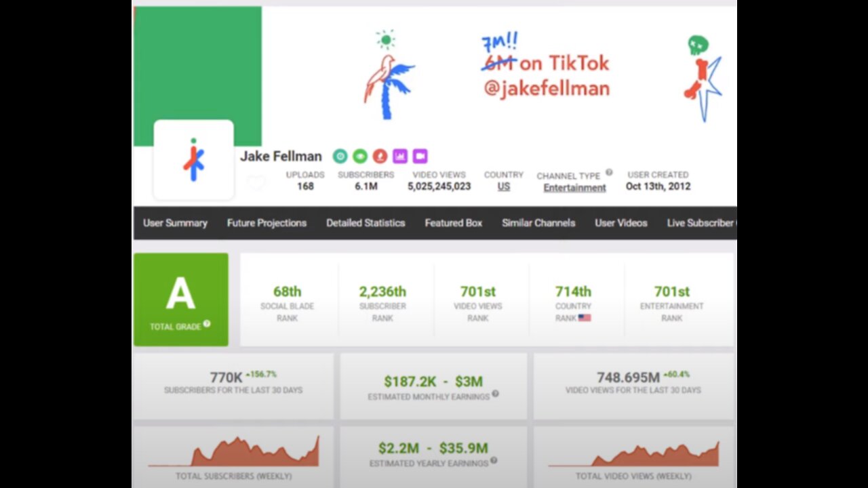Screen dimensions: 868x488
Task: Click the +156.7% subscriber change percentage
Action: tap(262, 374)
